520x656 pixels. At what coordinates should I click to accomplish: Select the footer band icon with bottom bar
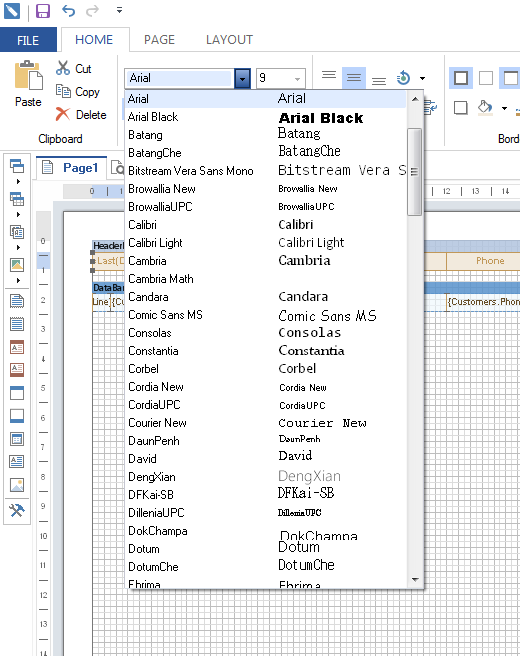17,416
